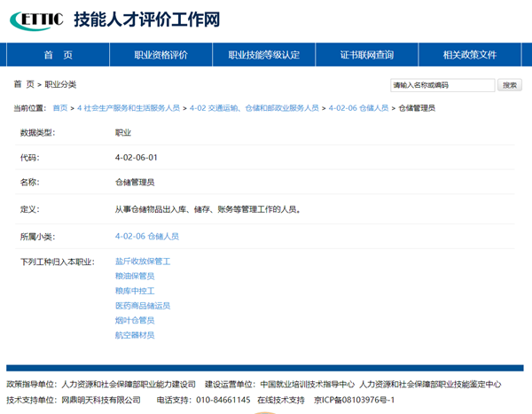532x414 pixels.
Task: Open 职业资格评价 navigation tab
Action: pos(160,55)
